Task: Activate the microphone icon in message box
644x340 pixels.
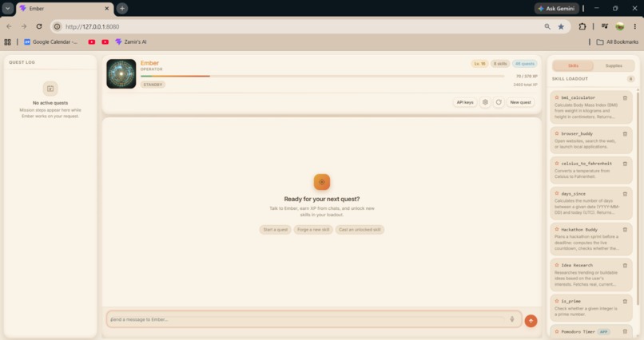Action: pos(512,319)
